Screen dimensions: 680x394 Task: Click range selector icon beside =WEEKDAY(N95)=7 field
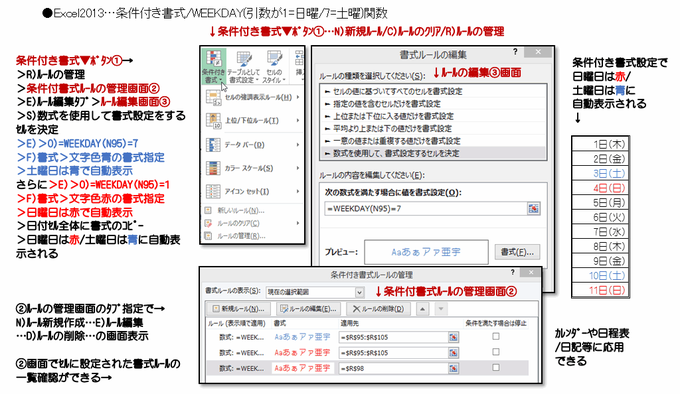coord(533,208)
